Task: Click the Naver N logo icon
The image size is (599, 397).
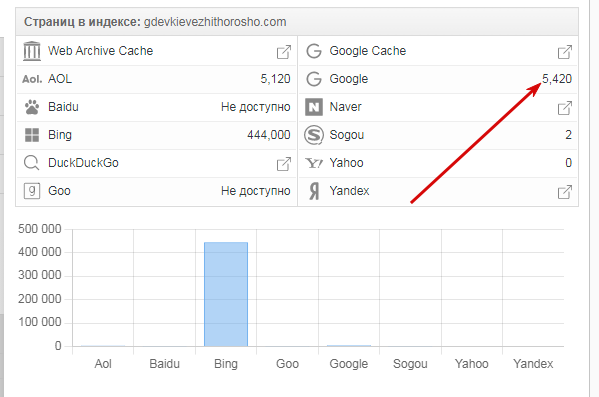Action: pyautogui.click(x=314, y=107)
